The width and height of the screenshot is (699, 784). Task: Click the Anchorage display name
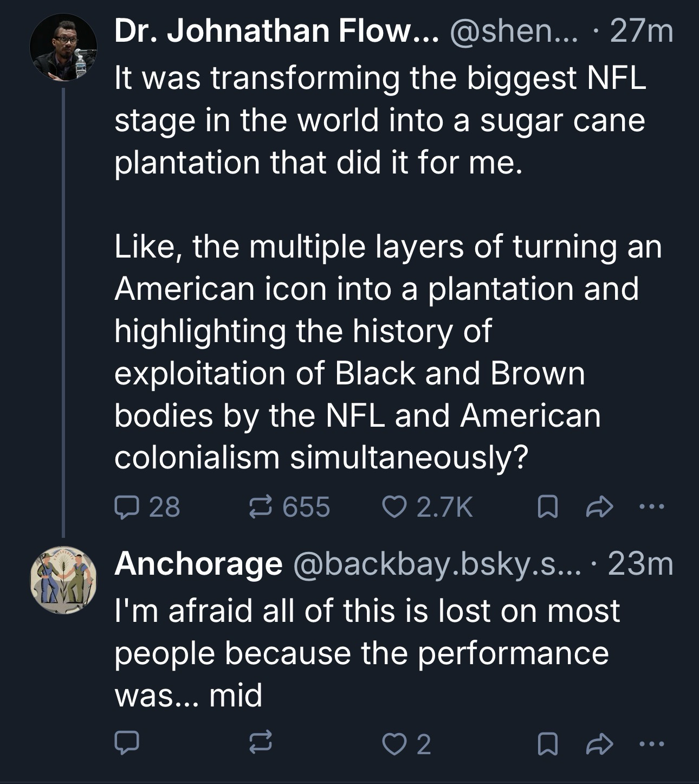point(198,564)
